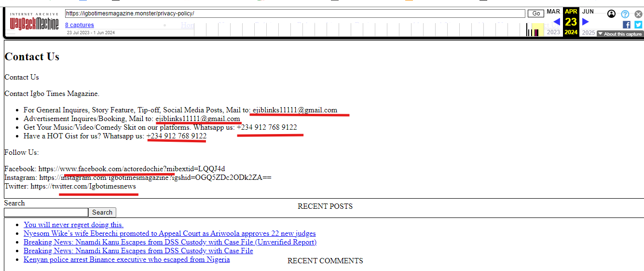Open the Wayback Machine logo

(34, 22)
